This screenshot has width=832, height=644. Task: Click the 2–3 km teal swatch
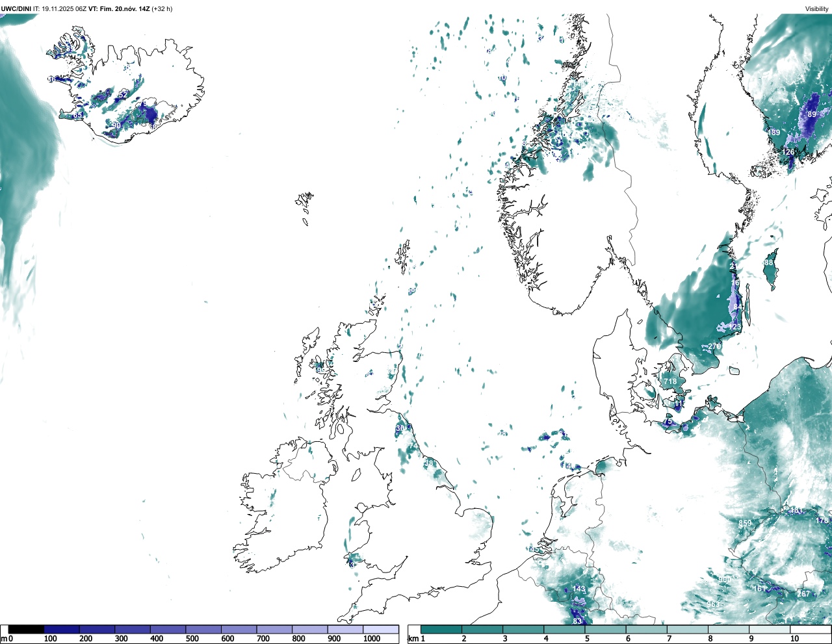click(482, 629)
